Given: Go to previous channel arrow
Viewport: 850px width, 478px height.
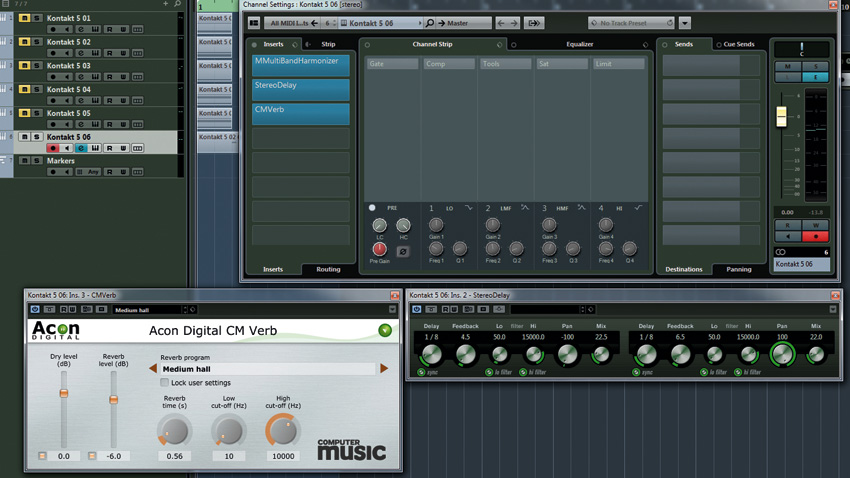Looking at the screenshot, I should tap(501, 23).
